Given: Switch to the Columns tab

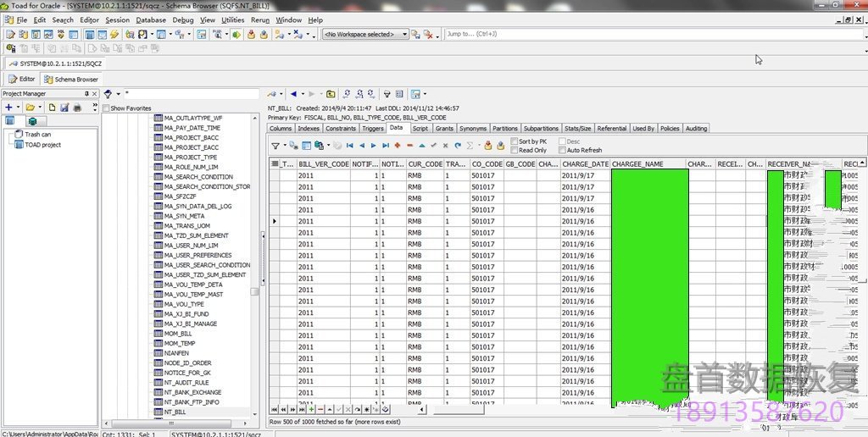Looking at the screenshot, I should pos(281,129).
